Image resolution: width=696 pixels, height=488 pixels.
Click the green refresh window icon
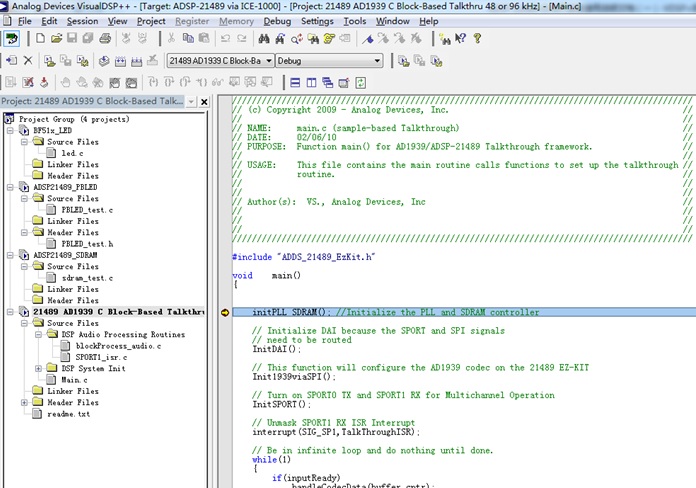pyautogui.click(x=360, y=83)
